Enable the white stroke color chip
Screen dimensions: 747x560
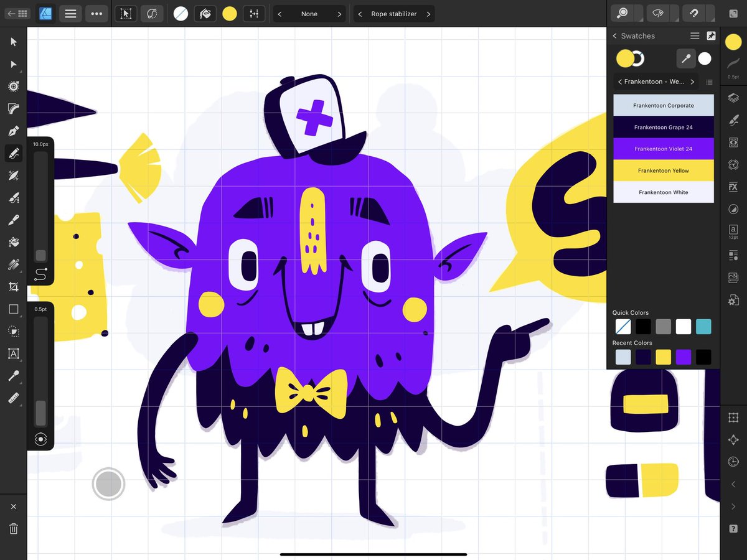point(705,58)
